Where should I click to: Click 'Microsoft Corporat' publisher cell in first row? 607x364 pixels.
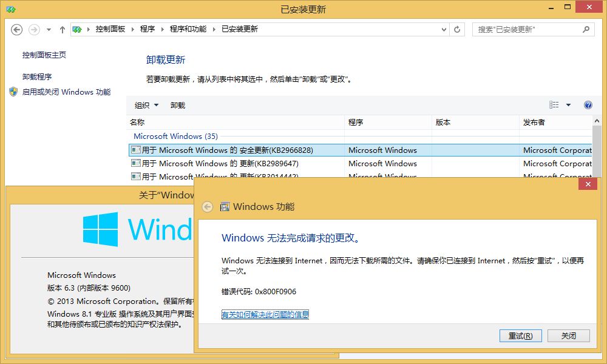pyautogui.click(x=557, y=150)
